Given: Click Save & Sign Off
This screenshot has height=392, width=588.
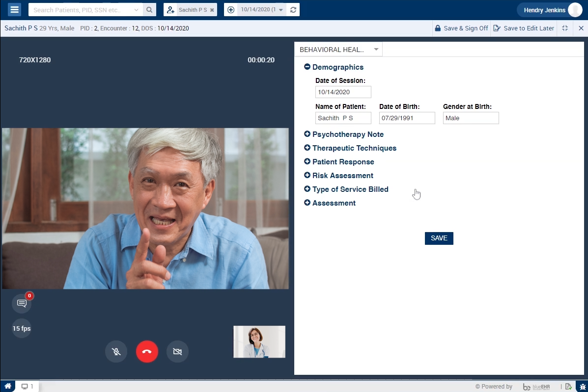Looking at the screenshot, I should 462,28.
